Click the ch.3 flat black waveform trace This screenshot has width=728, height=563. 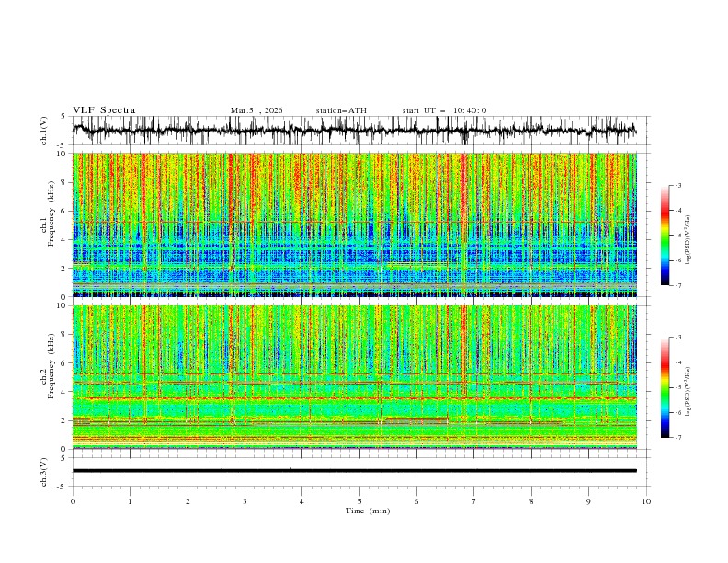(354, 471)
